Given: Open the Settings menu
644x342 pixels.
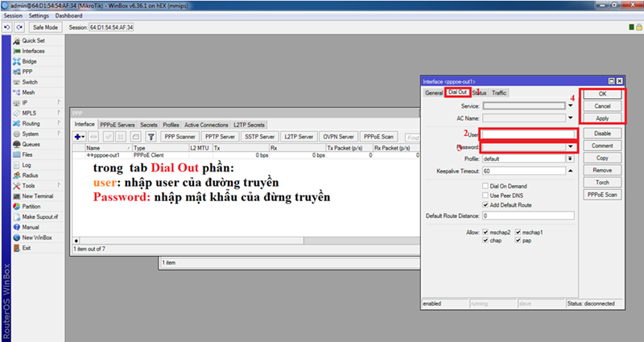Looking at the screenshot, I should (x=39, y=16).
